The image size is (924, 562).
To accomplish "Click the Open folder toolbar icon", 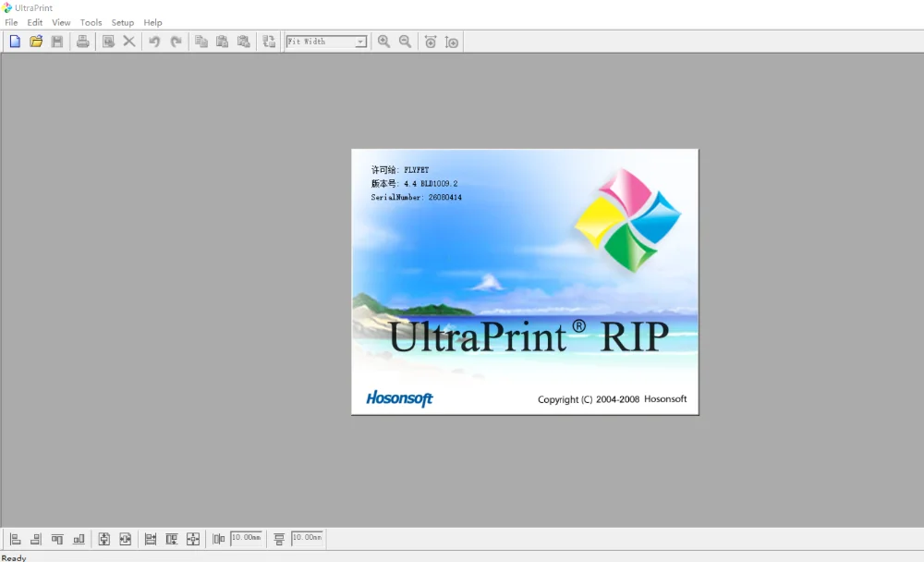I will [x=36, y=42].
